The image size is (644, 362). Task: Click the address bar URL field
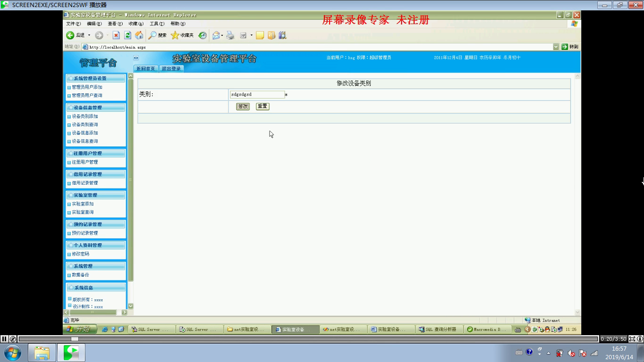(321, 47)
